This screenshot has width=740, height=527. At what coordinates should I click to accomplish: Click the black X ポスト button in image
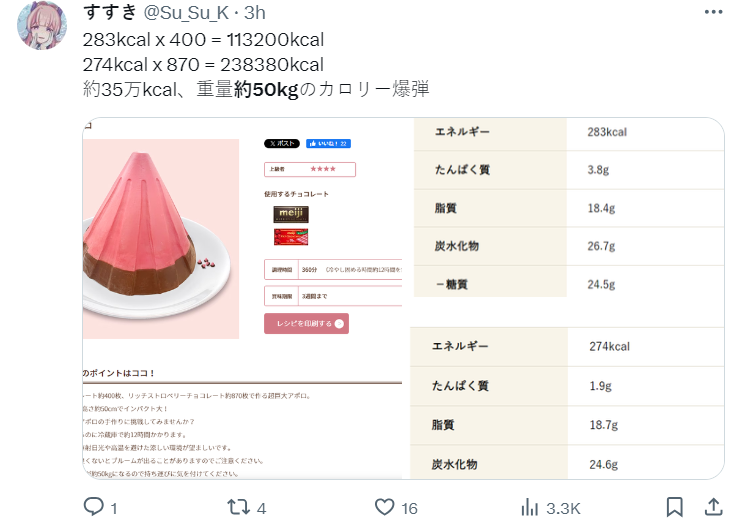click(282, 143)
